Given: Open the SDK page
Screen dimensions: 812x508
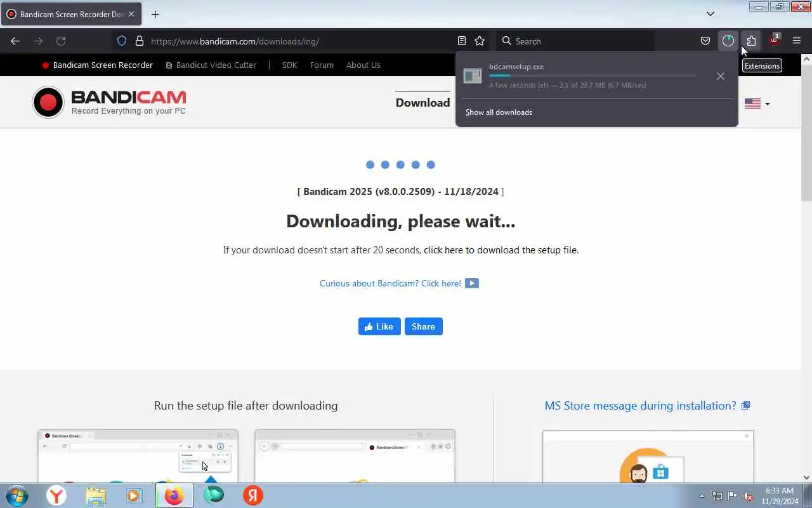Looking at the screenshot, I should (x=289, y=65).
